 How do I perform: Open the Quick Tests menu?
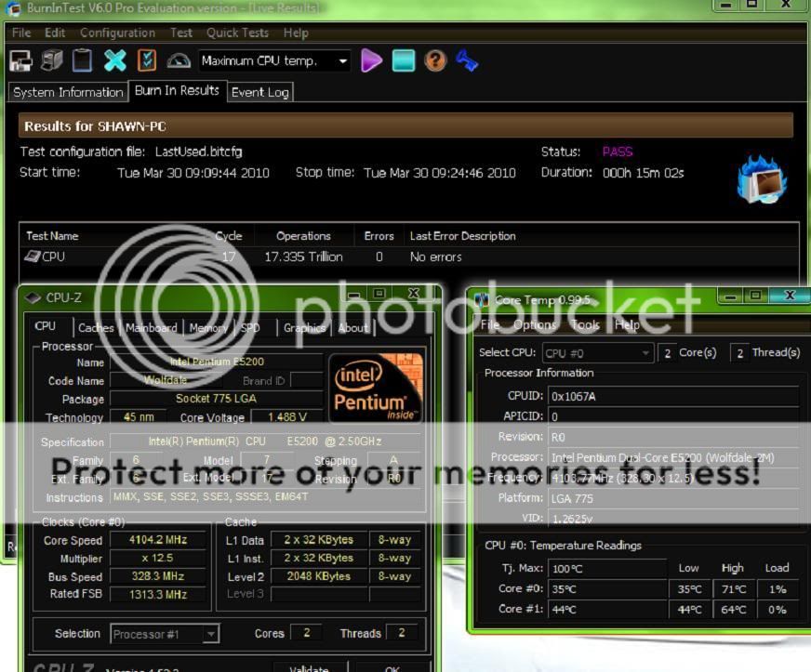[x=237, y=33]
